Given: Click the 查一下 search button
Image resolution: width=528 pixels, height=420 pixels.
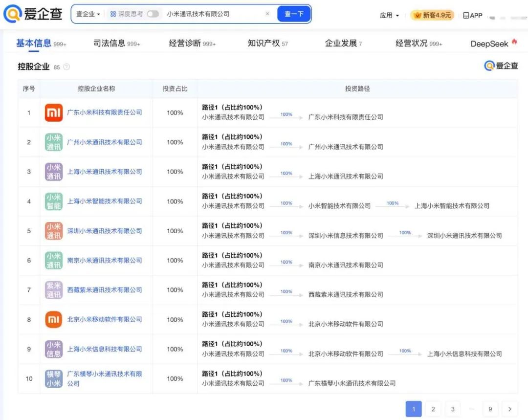Looking at the screenshot, I should point(294,14).
